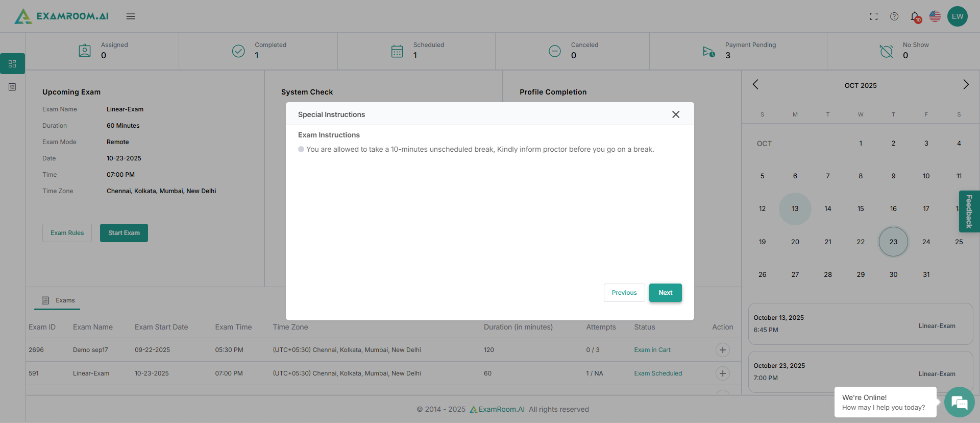The width and height of the screenshot is (980, 423).
Task: Expand actions for Linear-Exam row
Action: [x=722, y=373]
